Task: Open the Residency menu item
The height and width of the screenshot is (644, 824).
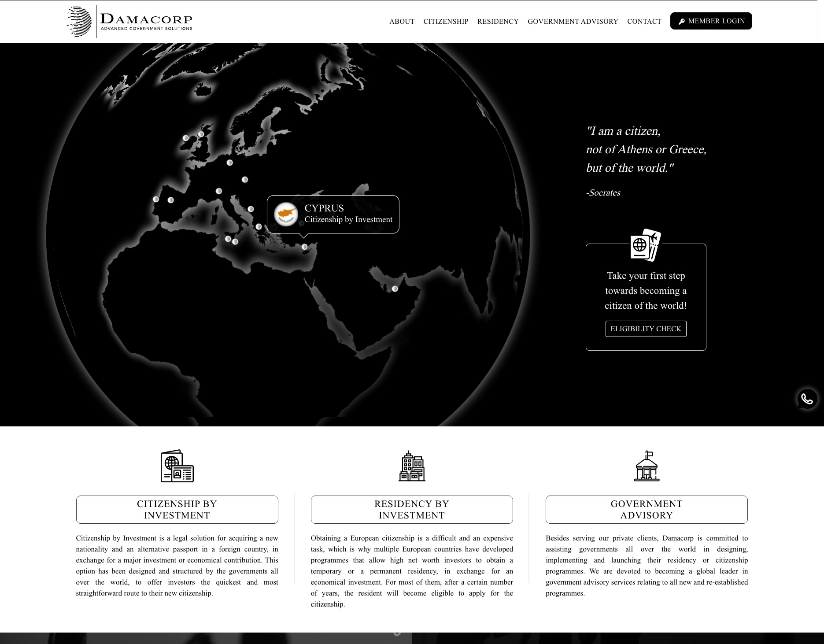Action: click(498, 22)
